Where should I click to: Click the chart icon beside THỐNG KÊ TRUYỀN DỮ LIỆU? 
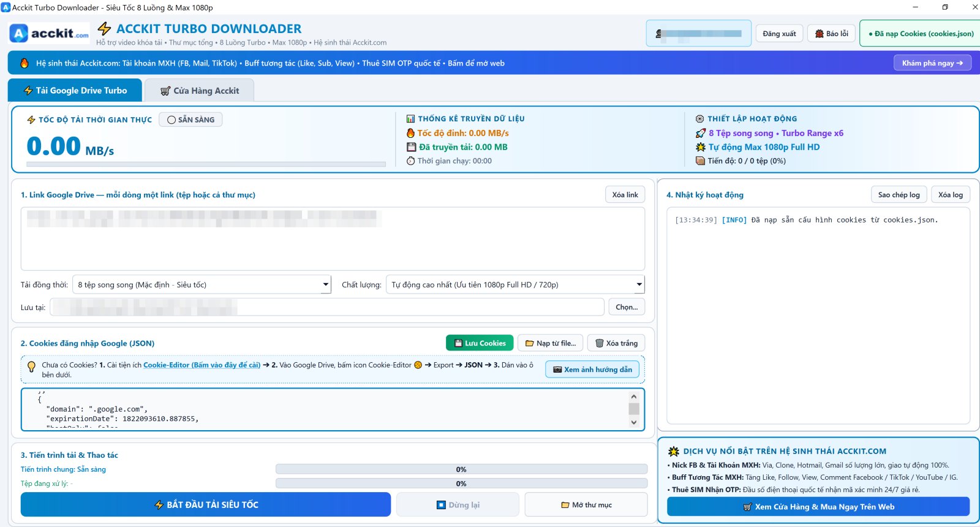pos(410,119)
